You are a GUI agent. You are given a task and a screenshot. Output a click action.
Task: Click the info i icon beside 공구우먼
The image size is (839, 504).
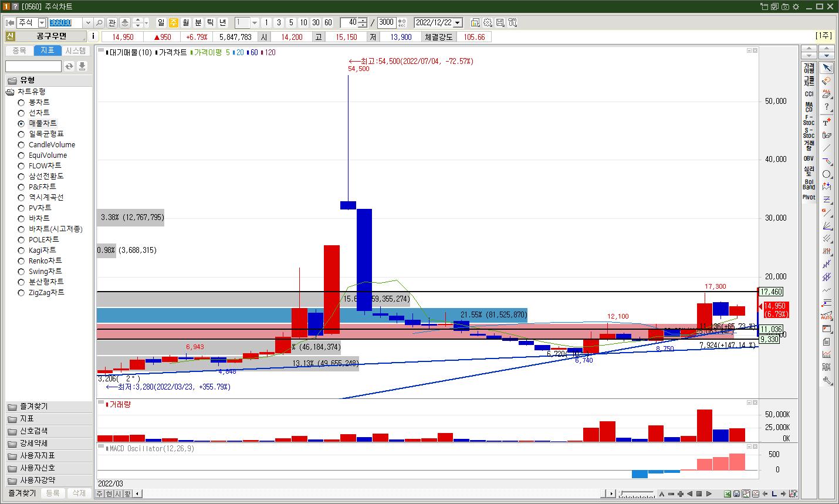tap(94, 36)
